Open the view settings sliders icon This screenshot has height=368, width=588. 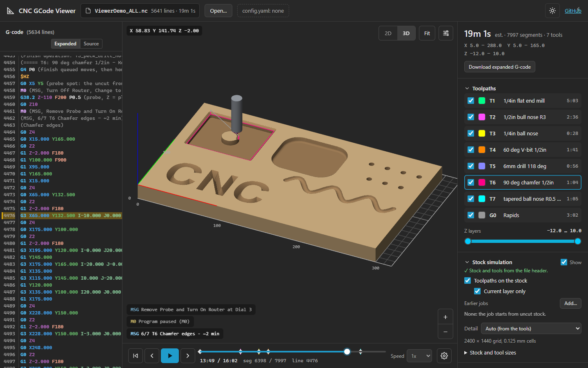[x=446, y=33]
